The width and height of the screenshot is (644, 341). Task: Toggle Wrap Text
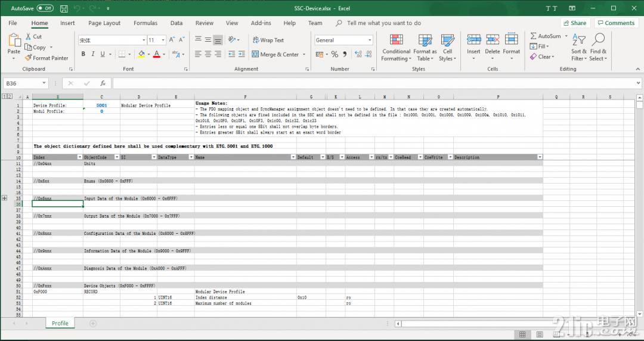point(268,40)
